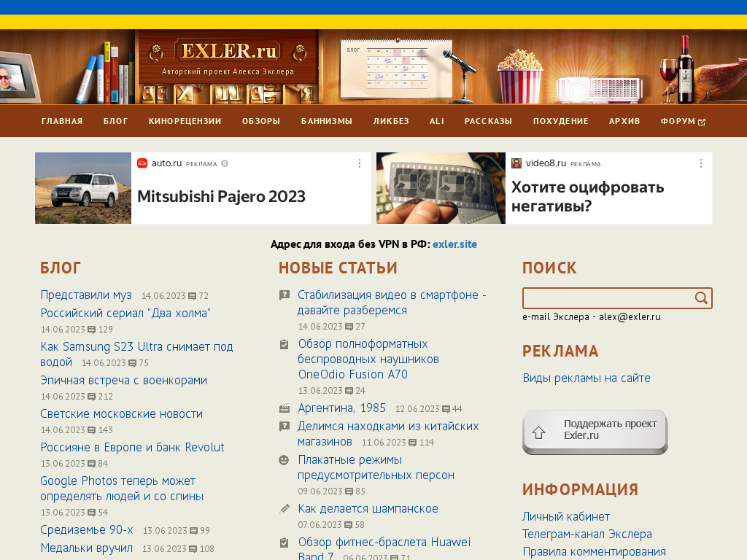Open post Как Samsung S23 Ultra снимает под водой

[136, 354]
